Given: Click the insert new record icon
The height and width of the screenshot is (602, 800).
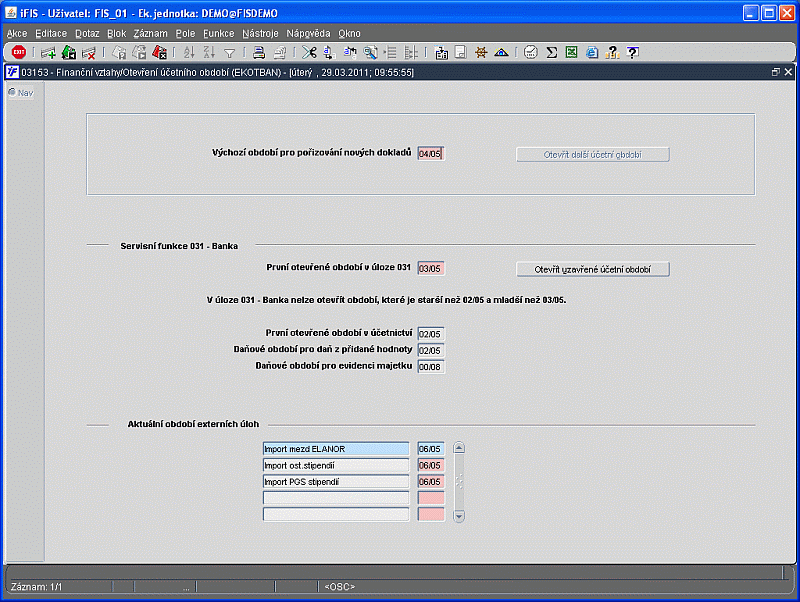Looking at the screenshot, I should (x=48, y=52).
